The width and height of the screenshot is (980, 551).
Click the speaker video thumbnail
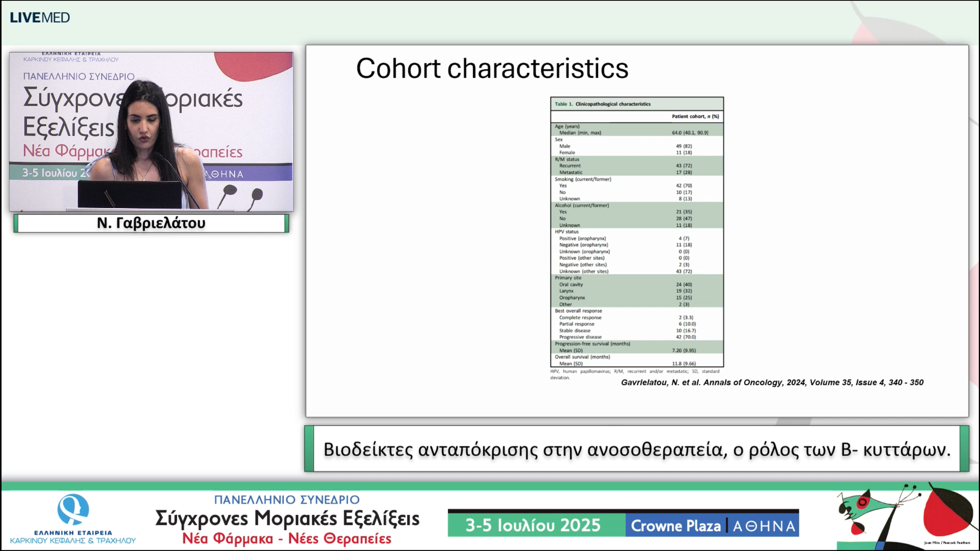[151, 131]
